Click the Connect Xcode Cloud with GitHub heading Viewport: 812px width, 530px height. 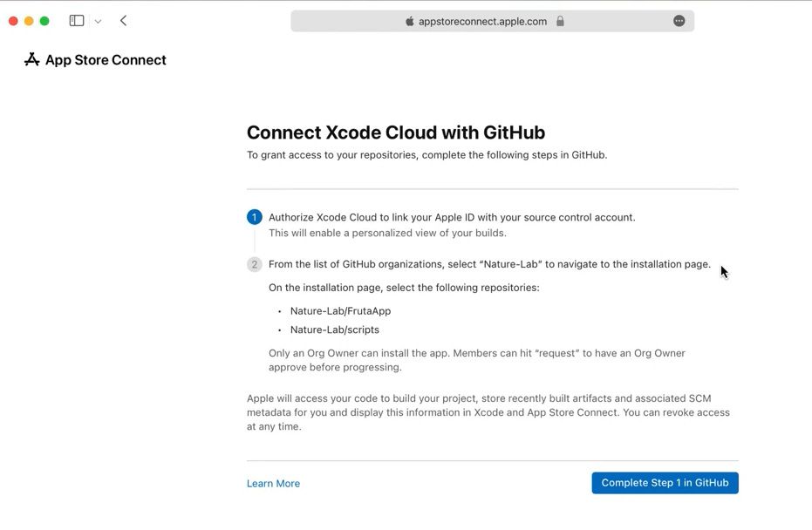396,132
